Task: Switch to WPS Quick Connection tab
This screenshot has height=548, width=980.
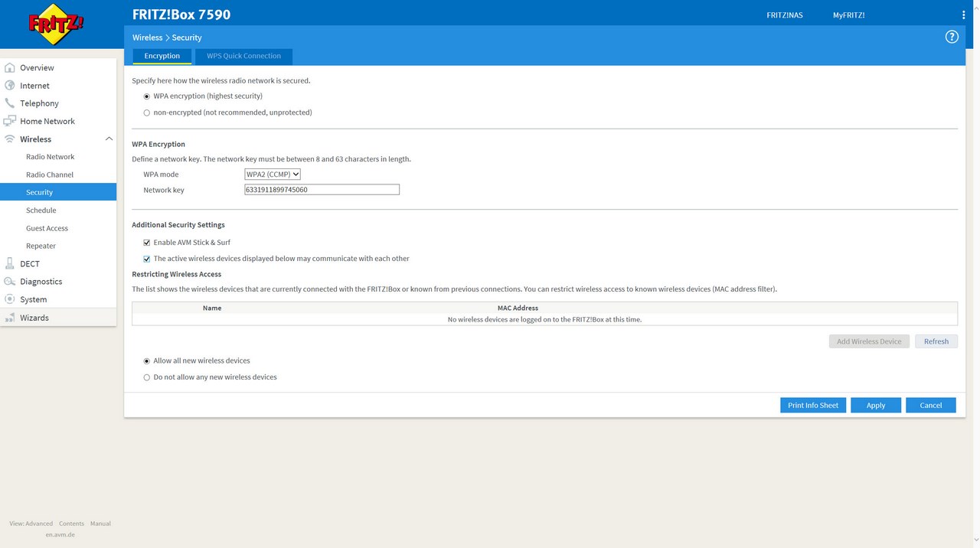Action: pyautogui.click(x=243, y=56)
